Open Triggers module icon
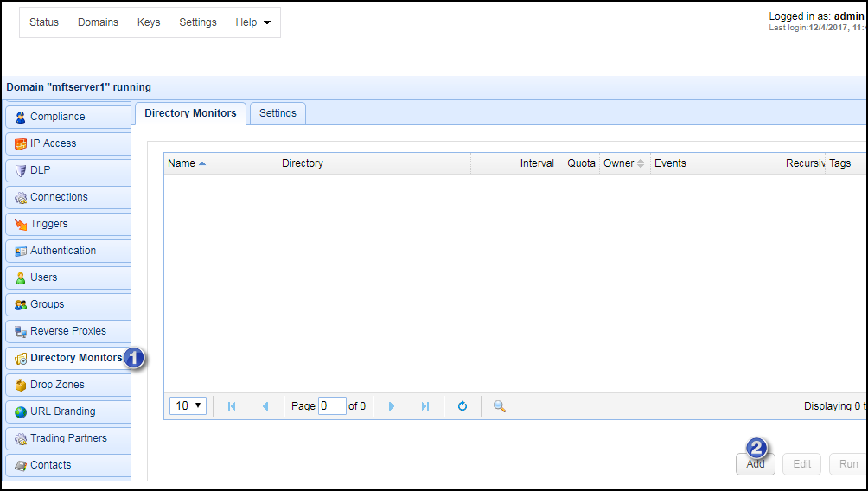Screen dimensions: 868x491 [x=21, y=224]
